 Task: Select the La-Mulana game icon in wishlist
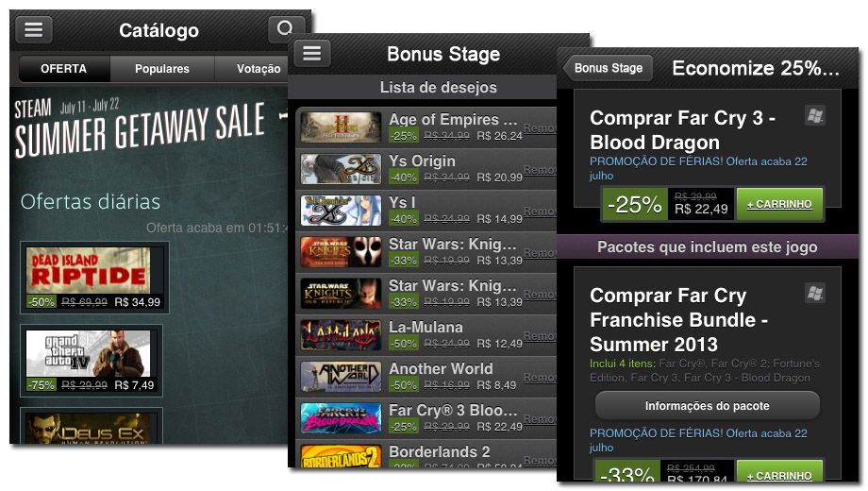click(341, 335)
